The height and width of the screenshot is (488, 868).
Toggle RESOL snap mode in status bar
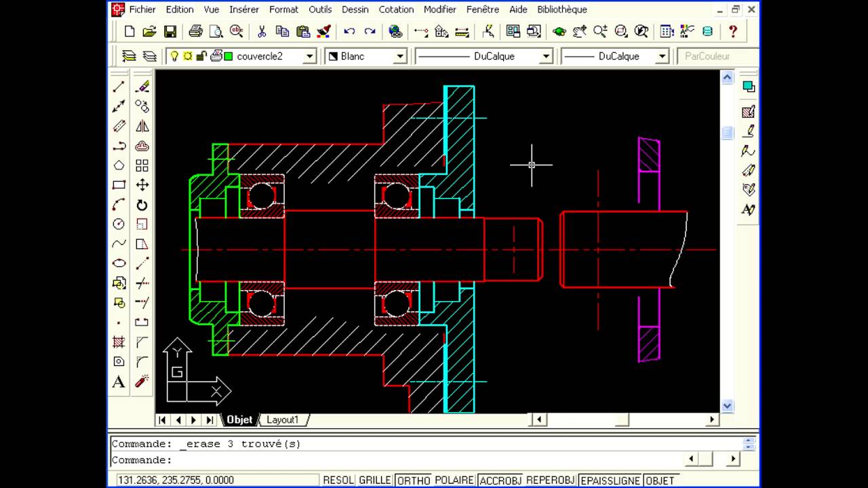tap(338, 480)
